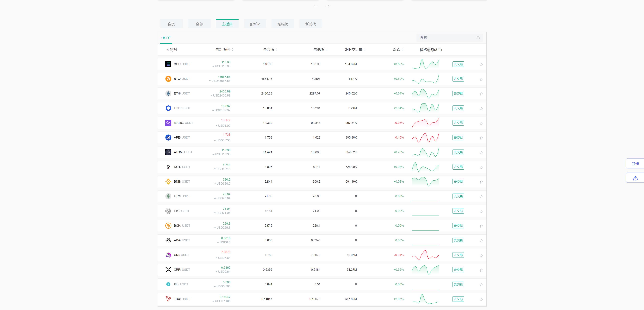Click the TRX coin icon

(168, 299)
